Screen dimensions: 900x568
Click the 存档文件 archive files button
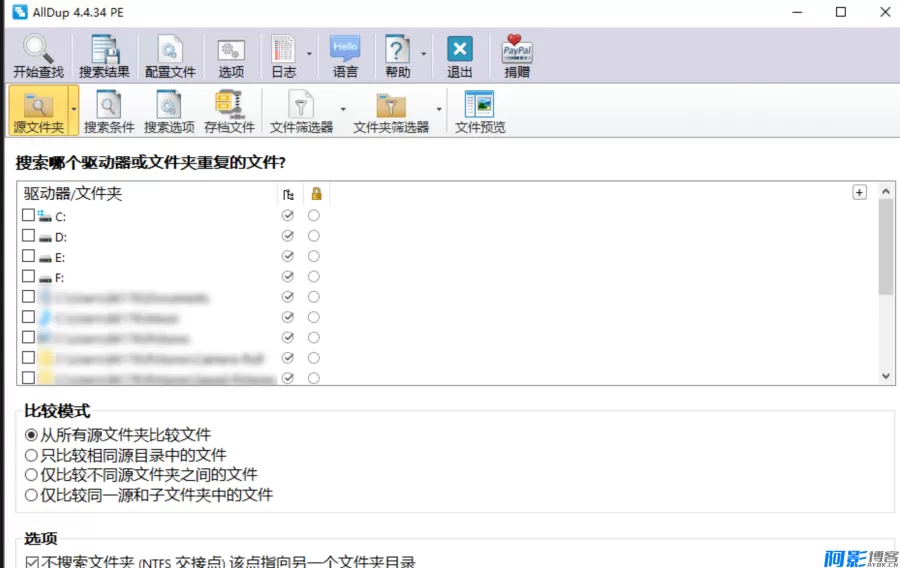[x=230, y=112]
